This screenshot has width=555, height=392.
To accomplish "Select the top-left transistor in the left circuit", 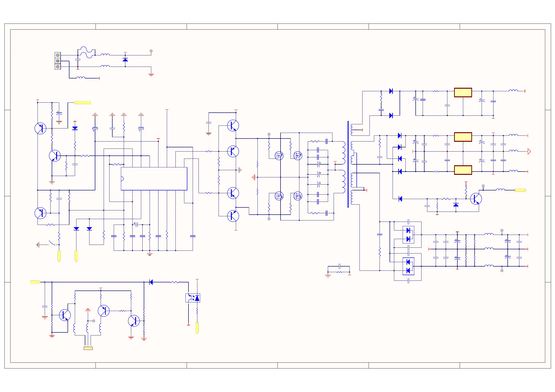I will pos(40,128).
